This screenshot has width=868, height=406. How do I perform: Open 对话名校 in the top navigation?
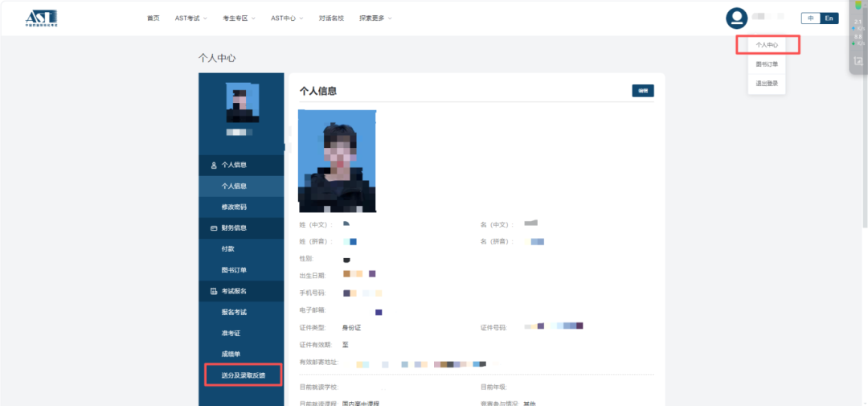pyautogui.click(x=332, y=18)
